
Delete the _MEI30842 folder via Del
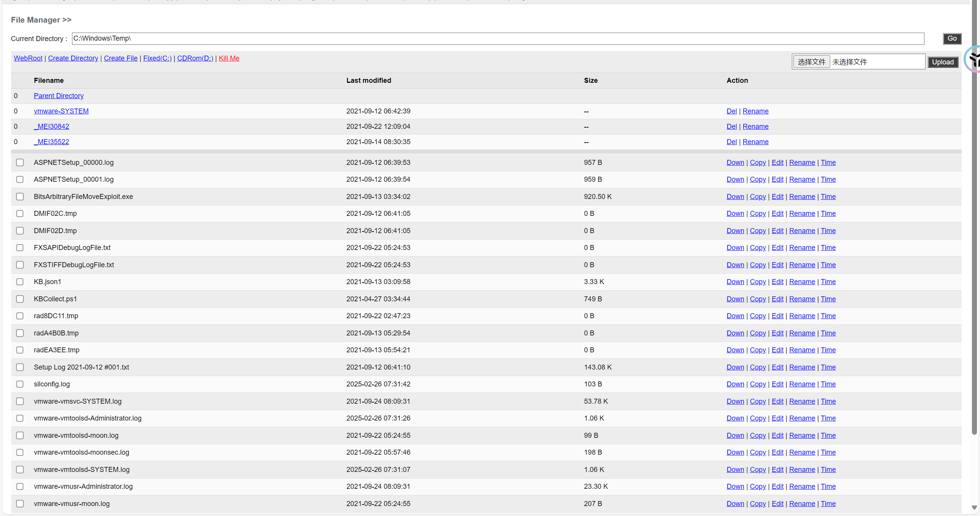[x=731, y=127]
